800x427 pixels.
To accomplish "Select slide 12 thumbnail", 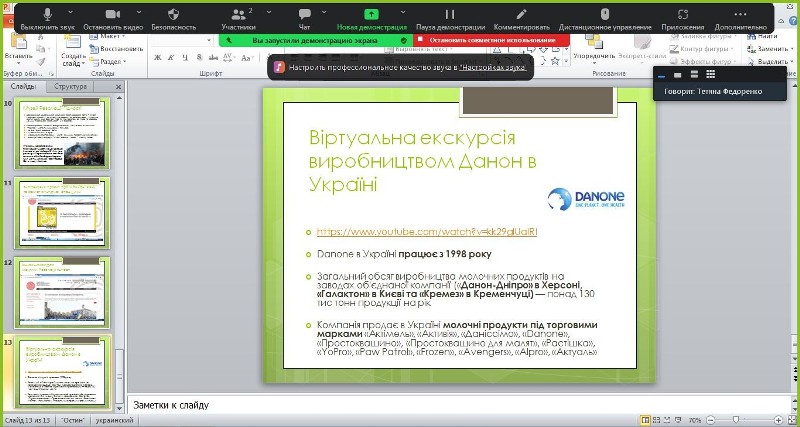I will point(62,292).
